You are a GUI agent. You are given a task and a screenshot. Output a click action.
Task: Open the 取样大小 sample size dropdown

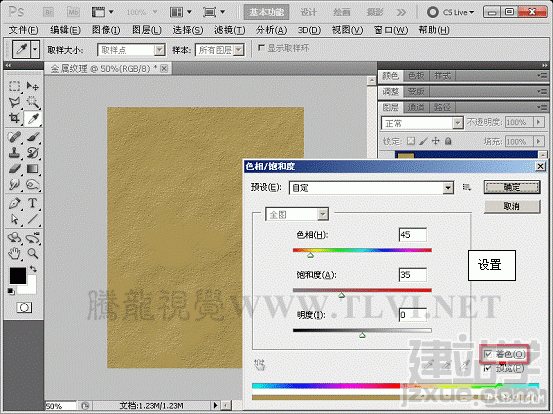tap(131, 50)
